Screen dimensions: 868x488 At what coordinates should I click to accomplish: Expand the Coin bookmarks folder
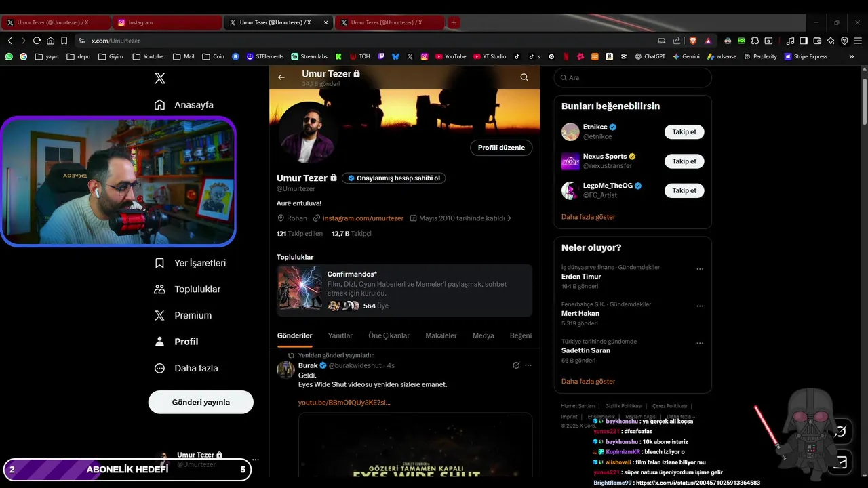pyautogui.click(x=213, y=56)
